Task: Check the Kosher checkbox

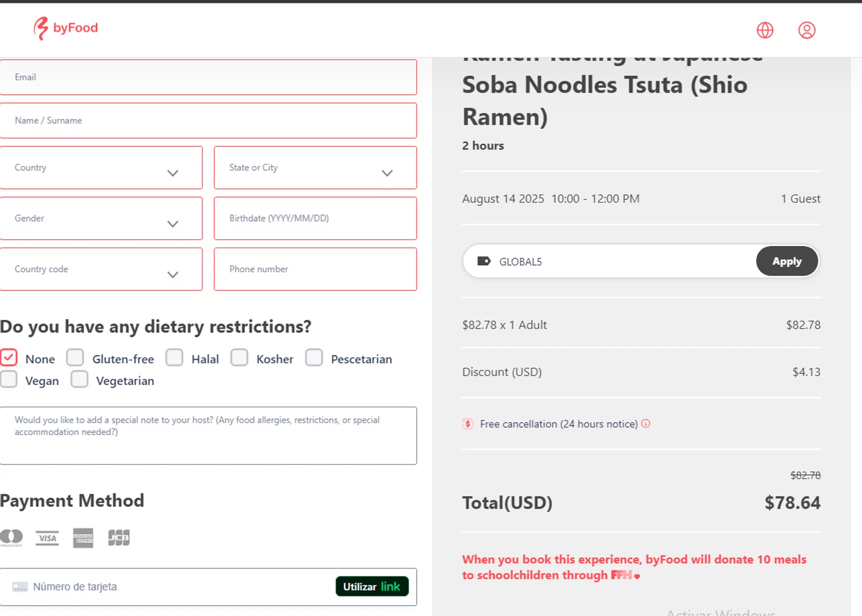Action: 239,357
